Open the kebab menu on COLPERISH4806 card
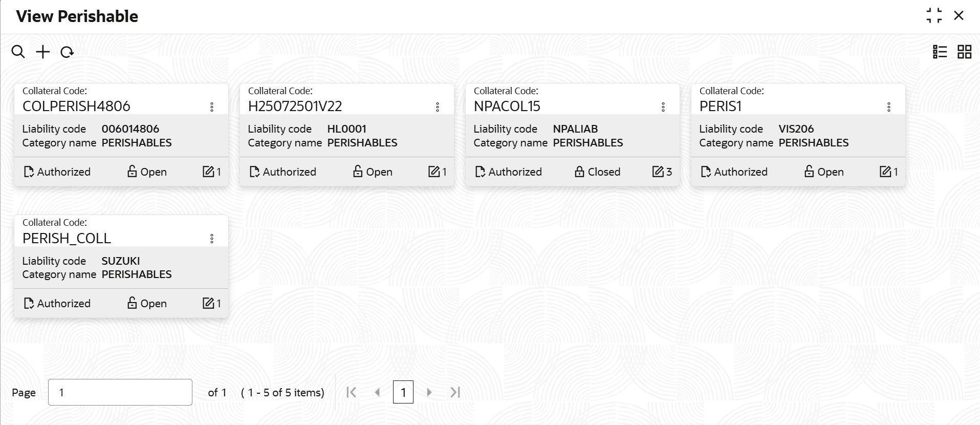This screenshot has height=425, width=980. pos(212,107)
